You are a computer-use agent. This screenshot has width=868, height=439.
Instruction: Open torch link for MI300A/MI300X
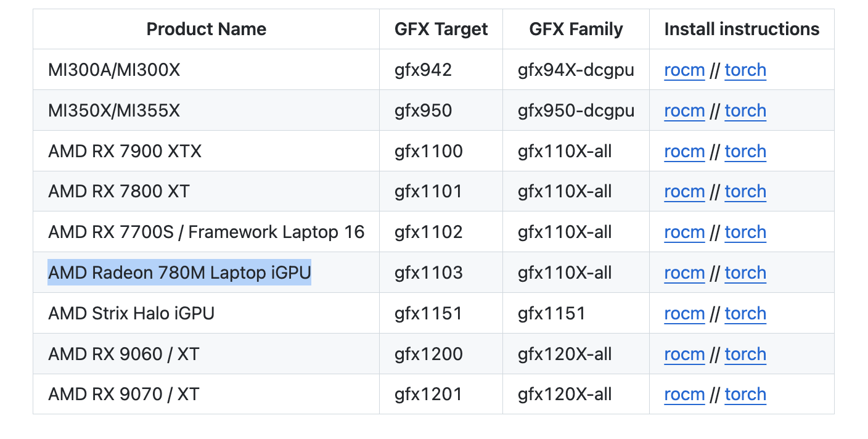[x=745, y=70]
